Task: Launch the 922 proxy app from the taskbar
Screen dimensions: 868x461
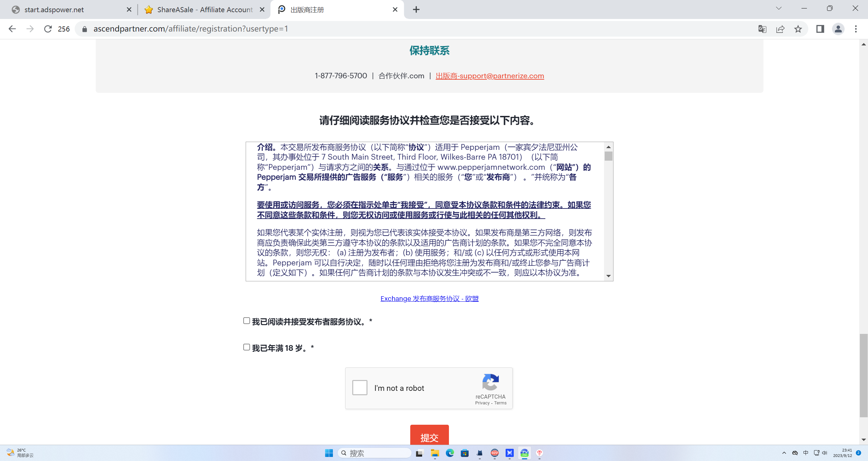Action: pos(494,453)
